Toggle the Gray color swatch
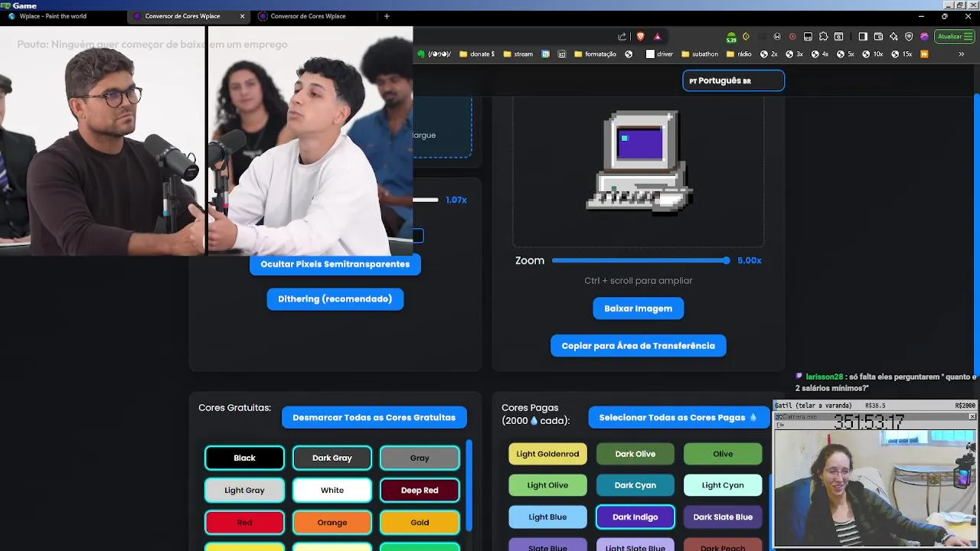The image size is (980, 551). (x=420, y=458)
